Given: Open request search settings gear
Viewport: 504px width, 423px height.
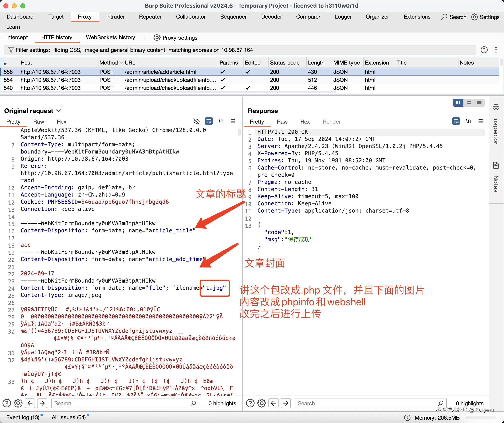Looking at the screenshot, I should point(18,403).
